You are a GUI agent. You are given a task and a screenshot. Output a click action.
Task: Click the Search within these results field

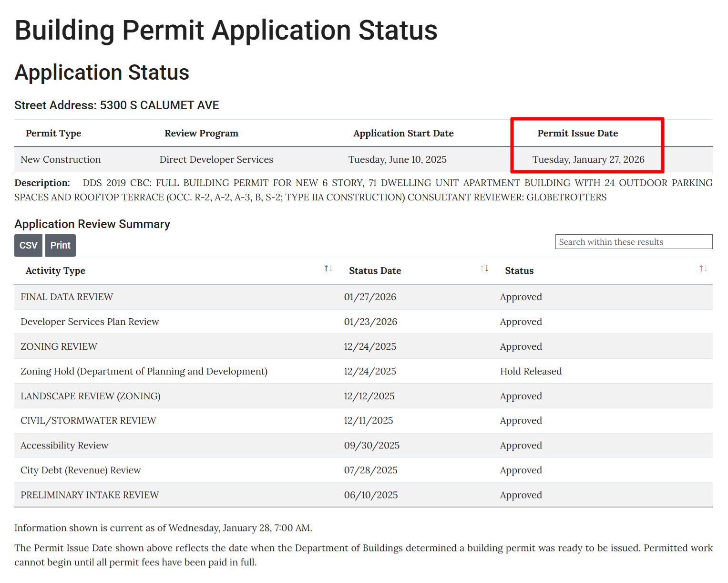click(x=633, y=242)
